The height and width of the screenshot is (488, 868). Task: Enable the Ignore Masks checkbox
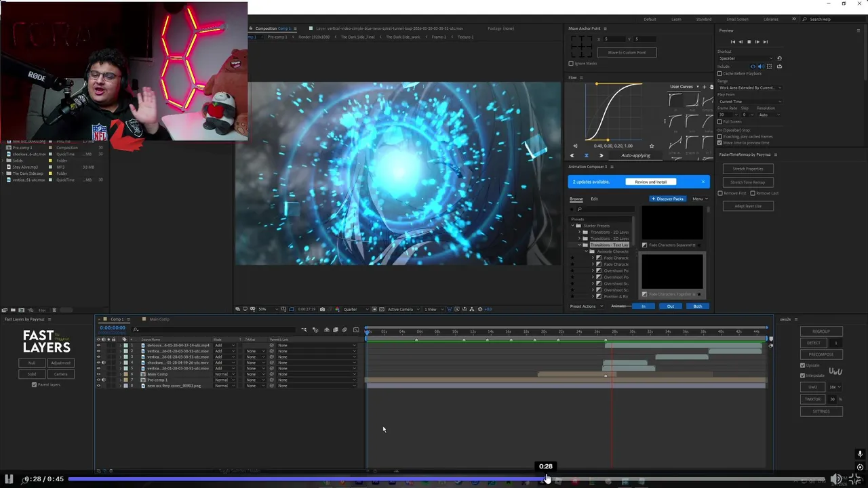571,63
